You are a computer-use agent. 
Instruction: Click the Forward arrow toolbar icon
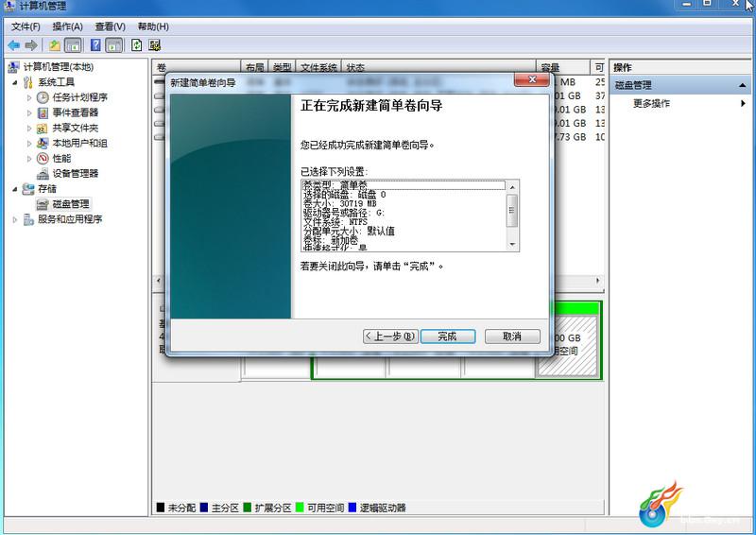pos(31,45)
